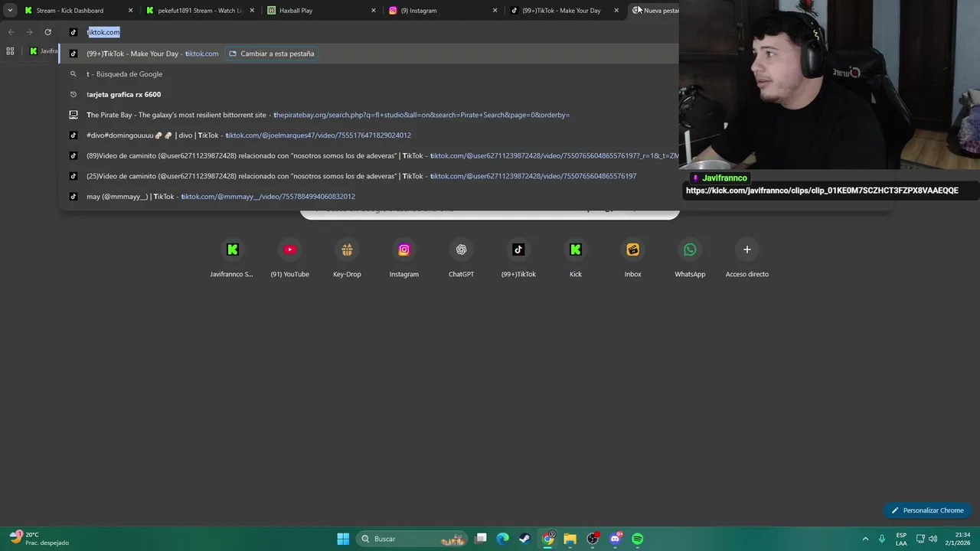Click the microphone icon in system tray
Viewport: 980px width, 551px height.
[x=882, y=539]
